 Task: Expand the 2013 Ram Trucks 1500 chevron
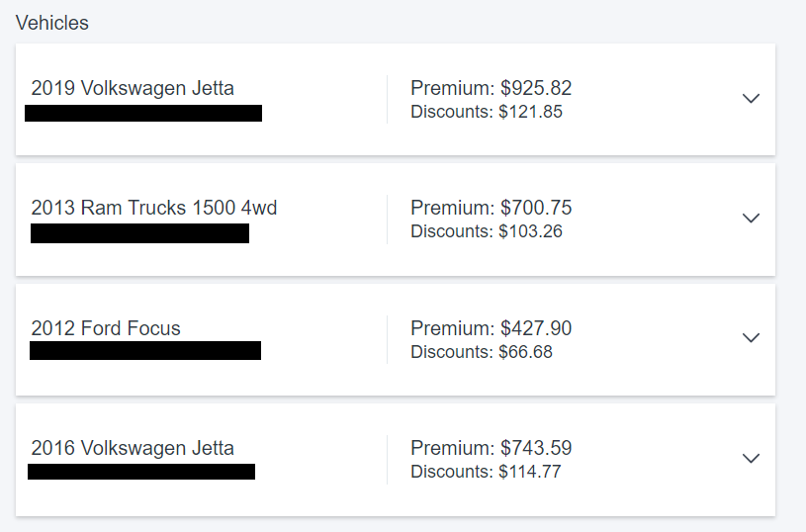point(751,218)
